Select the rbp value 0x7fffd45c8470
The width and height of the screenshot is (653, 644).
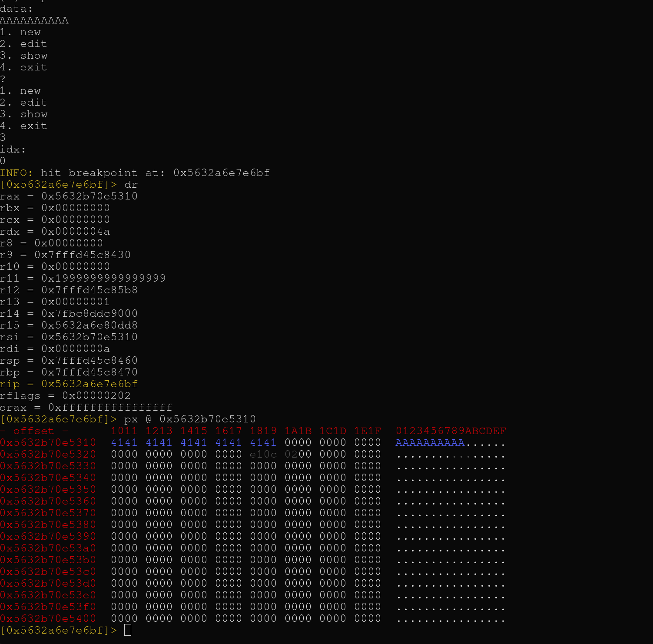point(89,372)
